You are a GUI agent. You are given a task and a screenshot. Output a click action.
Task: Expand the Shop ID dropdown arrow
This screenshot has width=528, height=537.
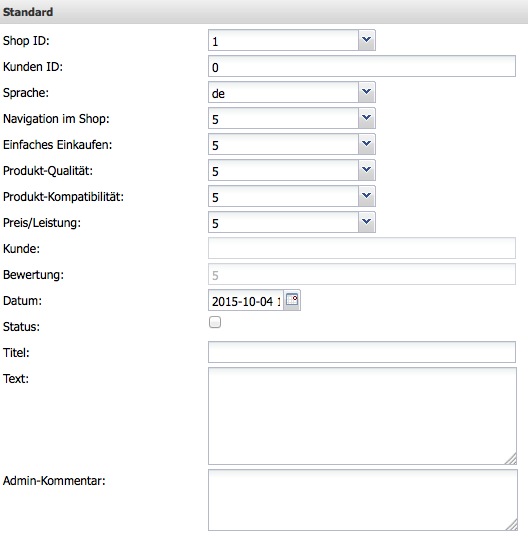(x=367, y=40)
